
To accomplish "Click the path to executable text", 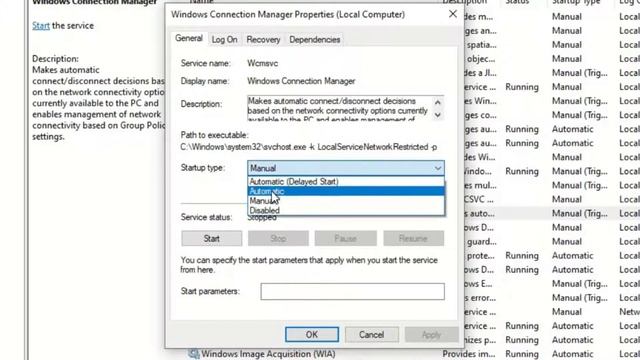I will click(309, 147).
